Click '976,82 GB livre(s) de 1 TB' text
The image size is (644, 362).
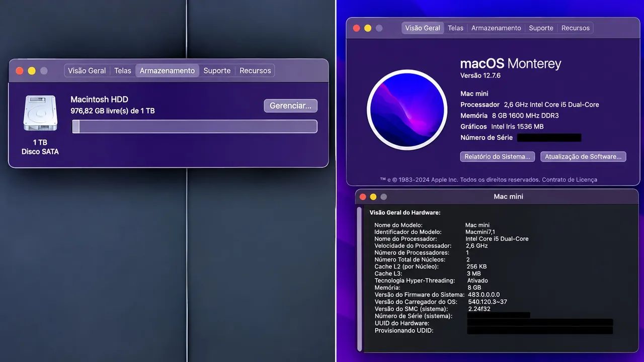(x=113, y=111)
